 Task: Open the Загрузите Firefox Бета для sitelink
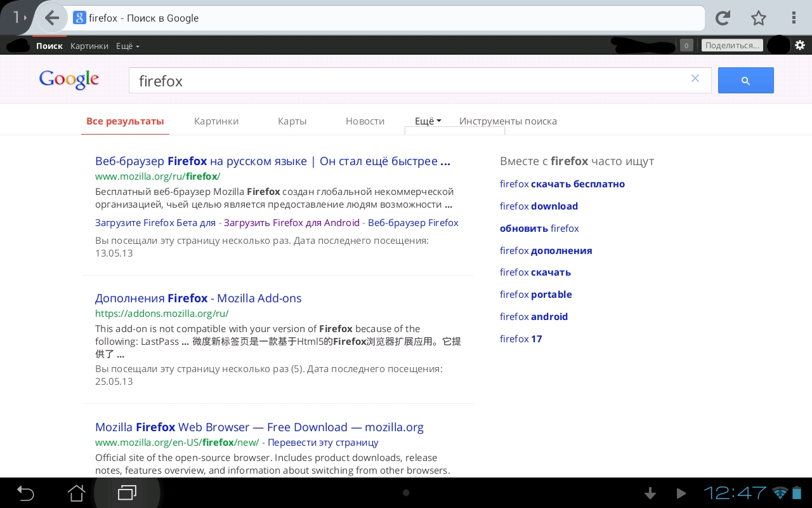point(155,223)
